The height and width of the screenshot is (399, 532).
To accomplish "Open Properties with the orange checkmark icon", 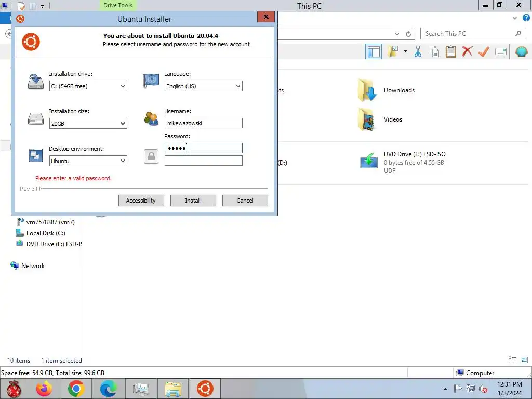I will point(484,51).
